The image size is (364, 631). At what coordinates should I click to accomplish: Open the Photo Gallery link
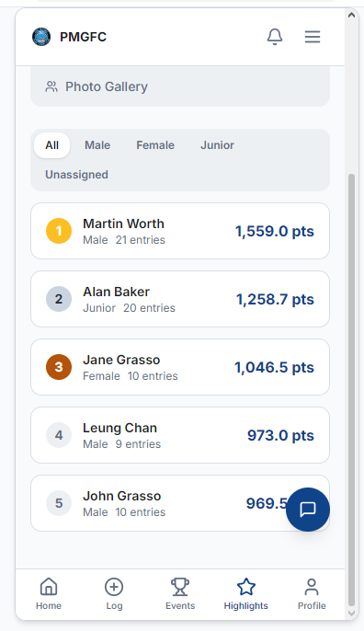180,86
